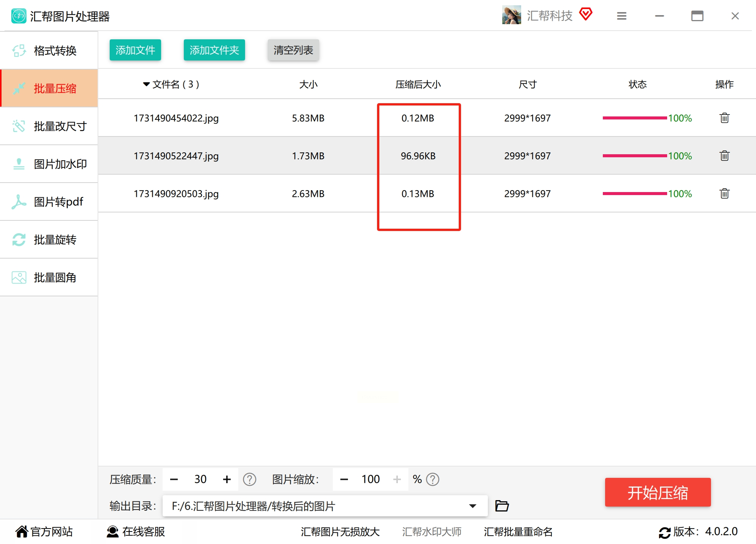Click the compression quality value field
Viewport: 756px width, 544px height.
pyautogui.click(x=200, y=479)
